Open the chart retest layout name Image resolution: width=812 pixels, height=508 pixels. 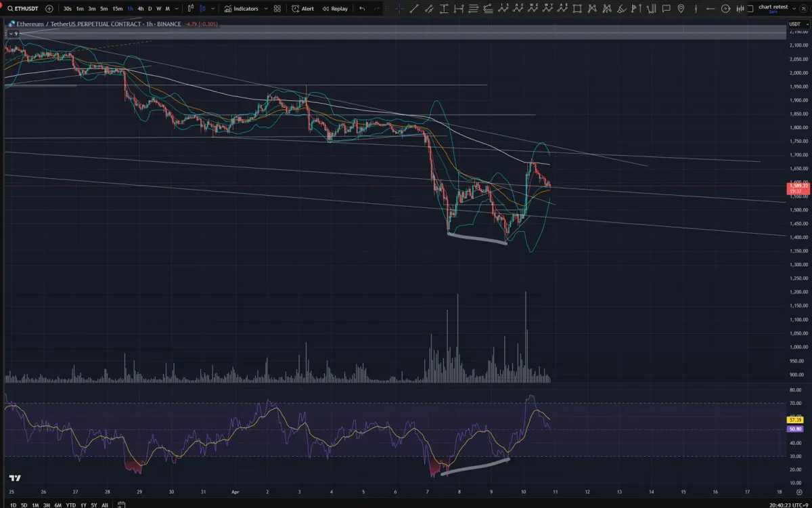click(x=773, y=8)
